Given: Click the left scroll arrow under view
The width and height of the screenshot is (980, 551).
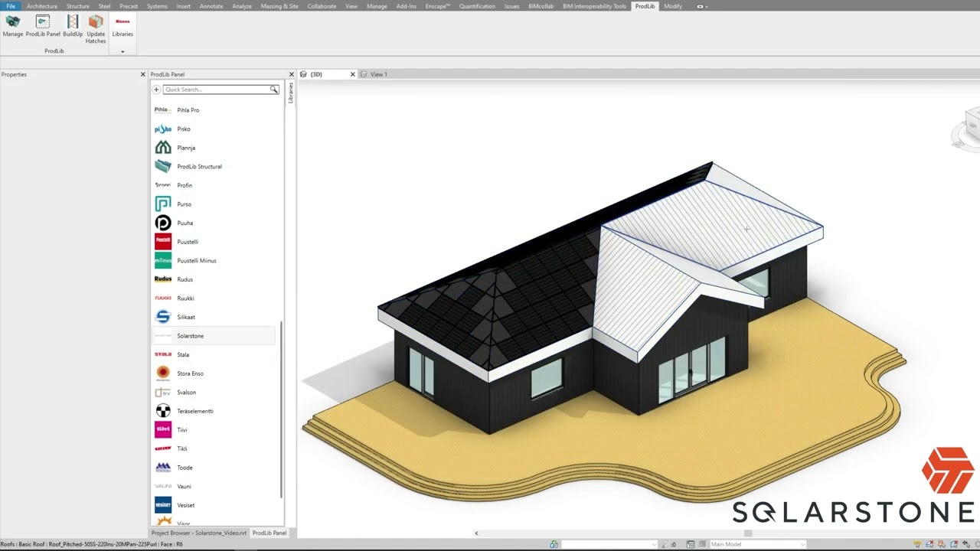Looking at the screenshot, I should (x=476, y=533).
